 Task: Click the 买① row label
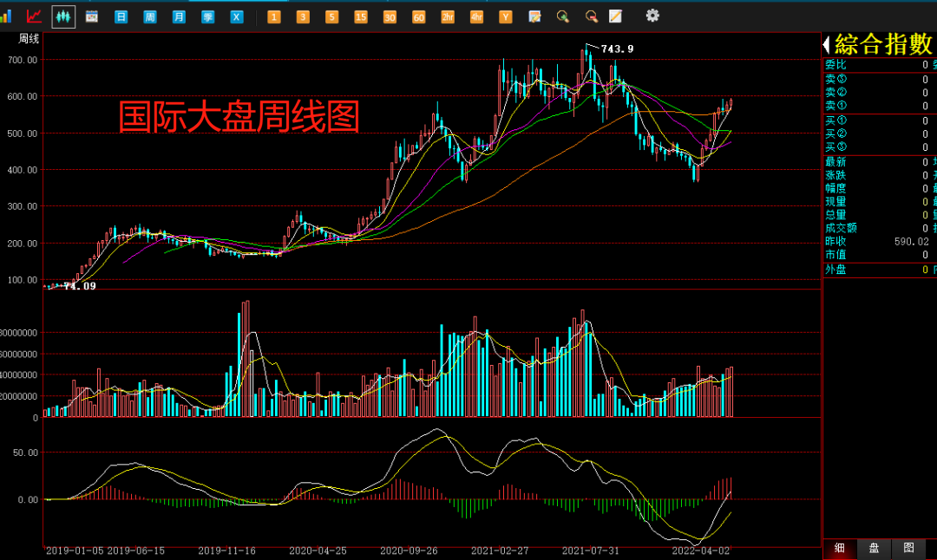click(835, 120)
